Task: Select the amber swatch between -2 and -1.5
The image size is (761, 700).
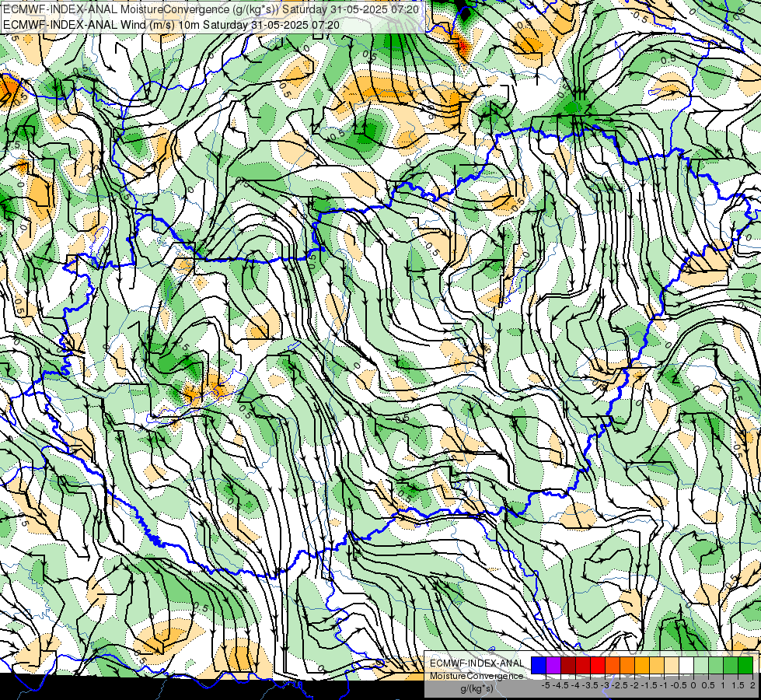Action: tap(642, 665)
